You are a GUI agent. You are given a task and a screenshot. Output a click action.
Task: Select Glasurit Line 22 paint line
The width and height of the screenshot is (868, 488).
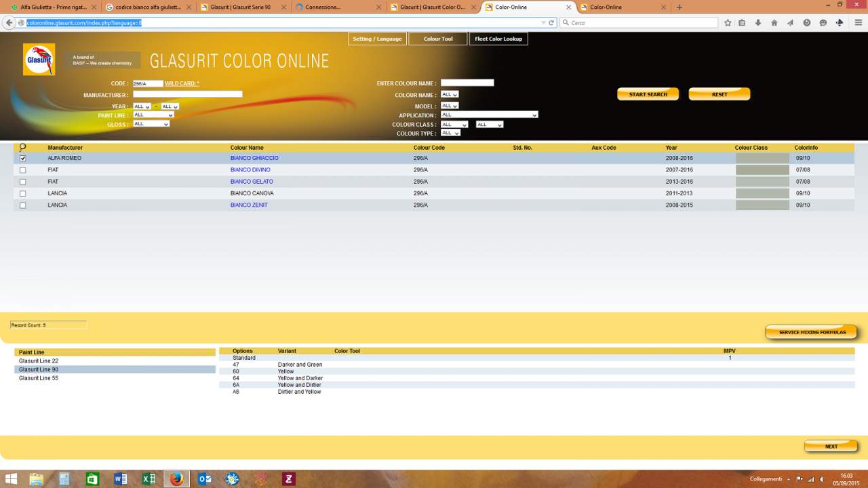click(x=115, y=361)
